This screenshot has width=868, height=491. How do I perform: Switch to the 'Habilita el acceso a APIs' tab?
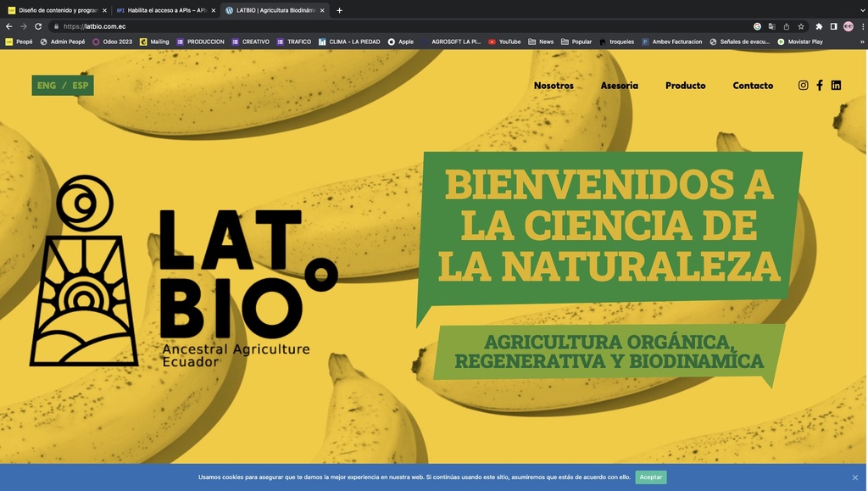pos(165,10)
